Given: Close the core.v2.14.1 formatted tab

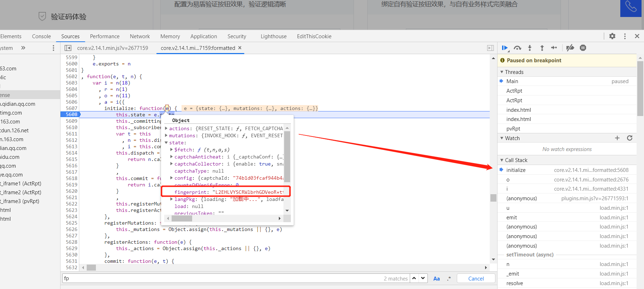Looking at the screenshot, I should [x=240, y=48].
